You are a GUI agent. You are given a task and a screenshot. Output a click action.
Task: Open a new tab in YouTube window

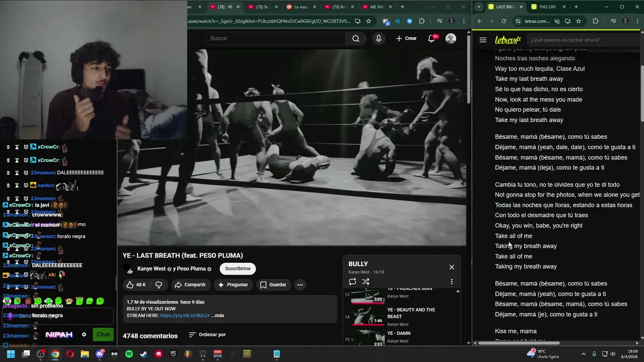[402, 7]
